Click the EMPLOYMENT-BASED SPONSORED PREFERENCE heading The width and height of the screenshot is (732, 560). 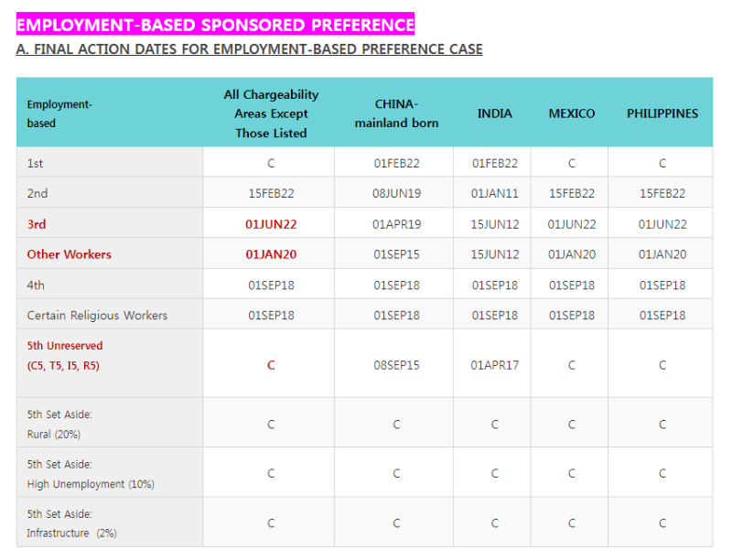point(215,25)
